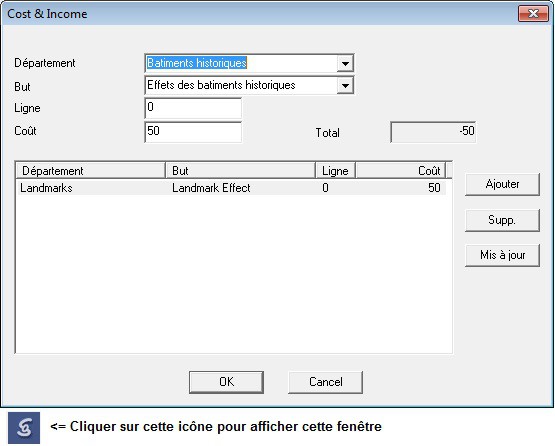Select the Landmarks row in the list

tap(231, 188)
